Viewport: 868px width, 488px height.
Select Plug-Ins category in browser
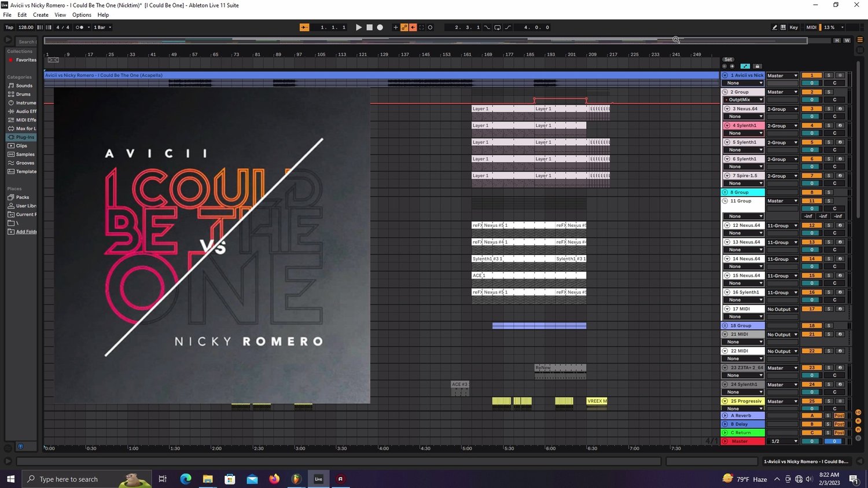pyautogui.click(x=21, y=137)
